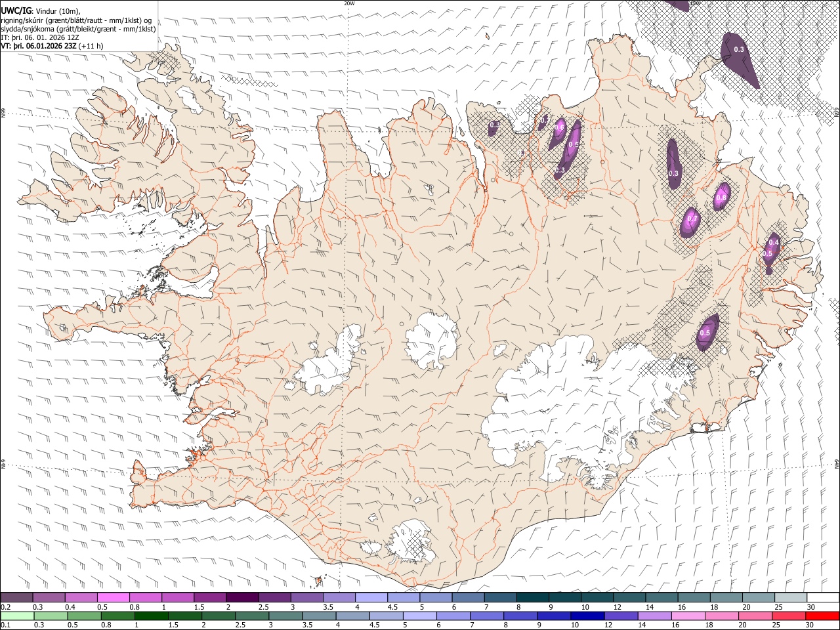Click the 0.5 value directly below the 0.4
Screen dimensions: 840x630
[767, 253]
